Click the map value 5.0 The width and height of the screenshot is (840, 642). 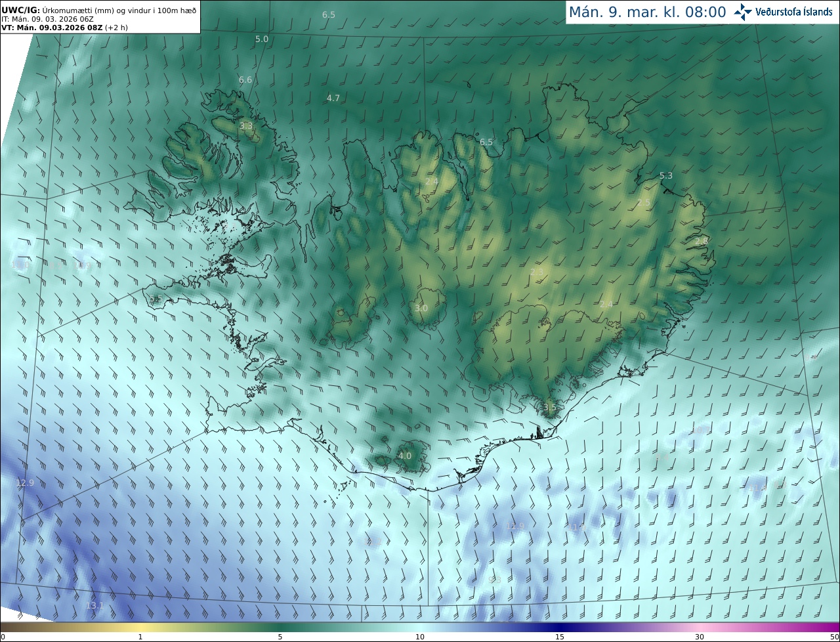pyautogui.click(x=262, y=39)
